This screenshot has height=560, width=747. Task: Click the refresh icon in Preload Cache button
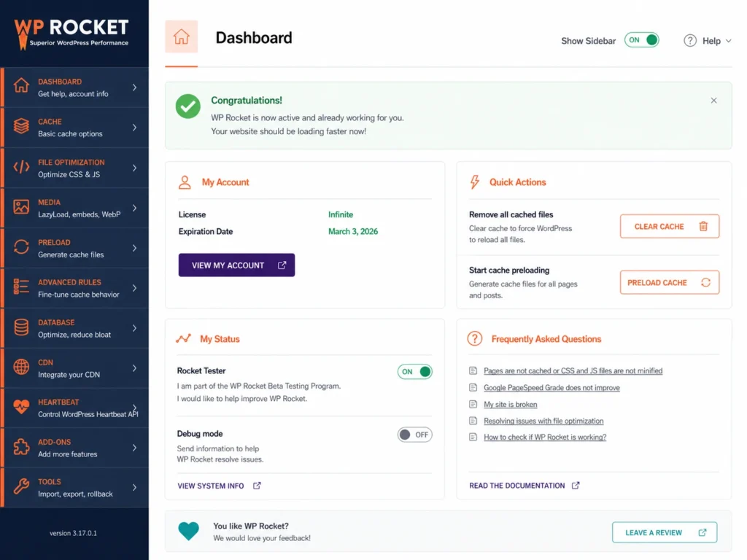point(705,282)
